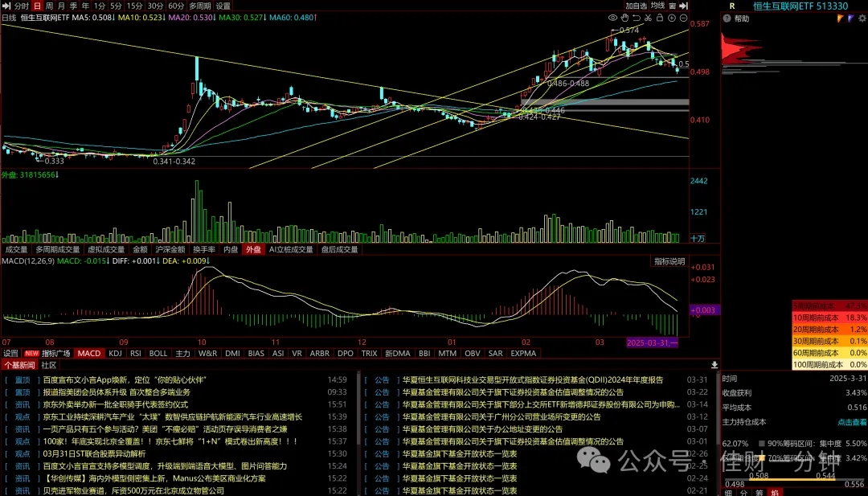This screenshot has width=868, height=496.
Task: Click the 恒生互联网ETF 513330 title
Action: click(x=800, y=6)
